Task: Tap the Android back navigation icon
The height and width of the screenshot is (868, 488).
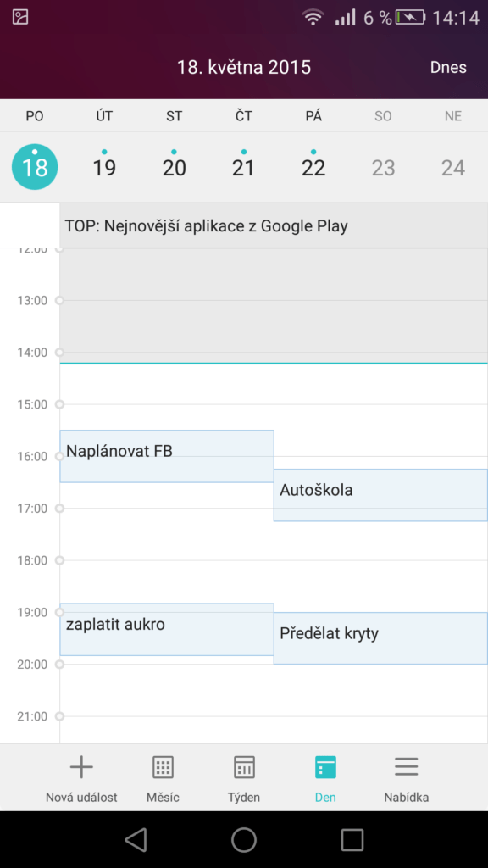Action: click(136, 839)
